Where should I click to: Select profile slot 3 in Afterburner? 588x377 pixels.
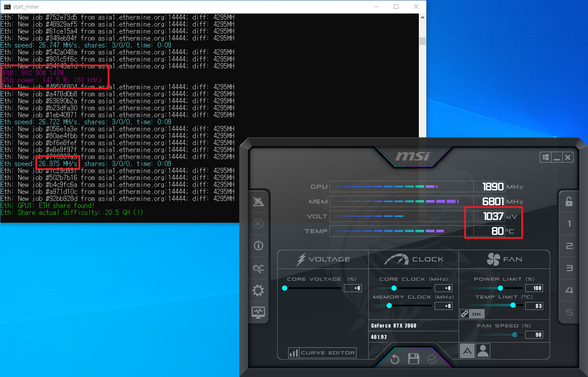click(569, 268)
